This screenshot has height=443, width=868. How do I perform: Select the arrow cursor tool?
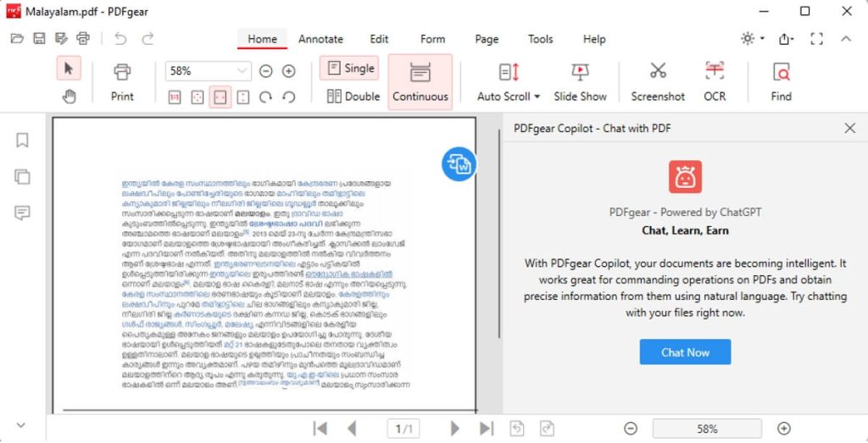point(69,69)
